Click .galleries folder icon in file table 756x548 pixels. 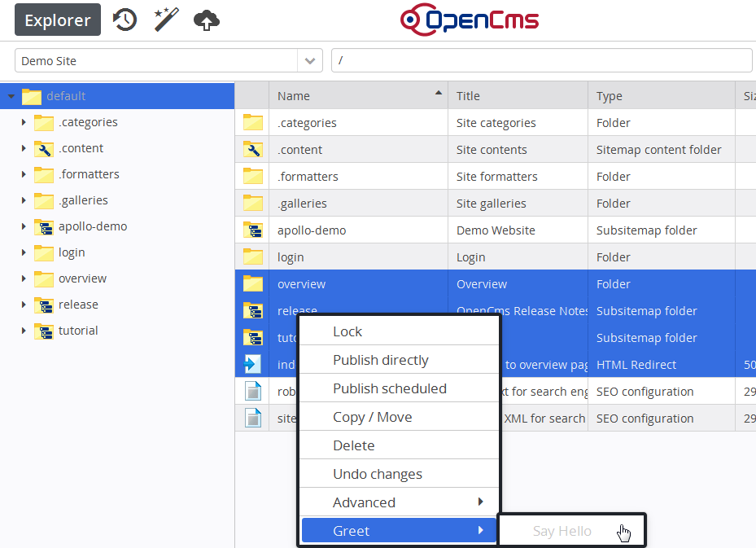coord(253,204)
